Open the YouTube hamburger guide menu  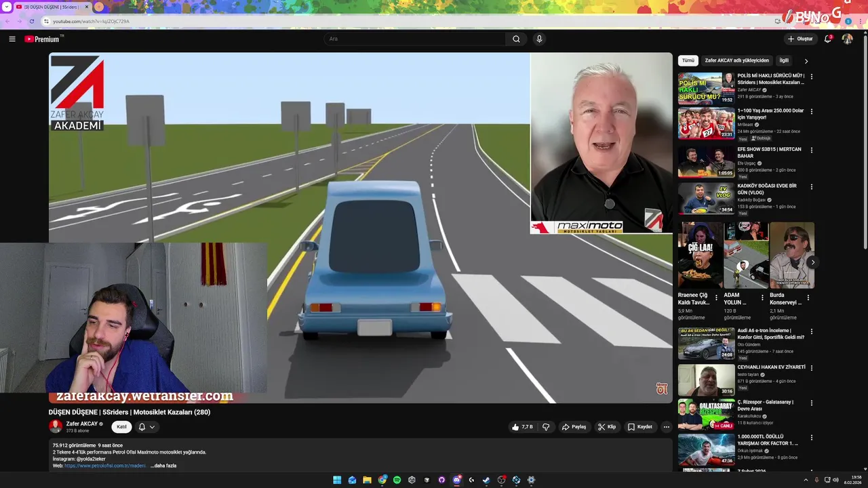pos(12,39)
